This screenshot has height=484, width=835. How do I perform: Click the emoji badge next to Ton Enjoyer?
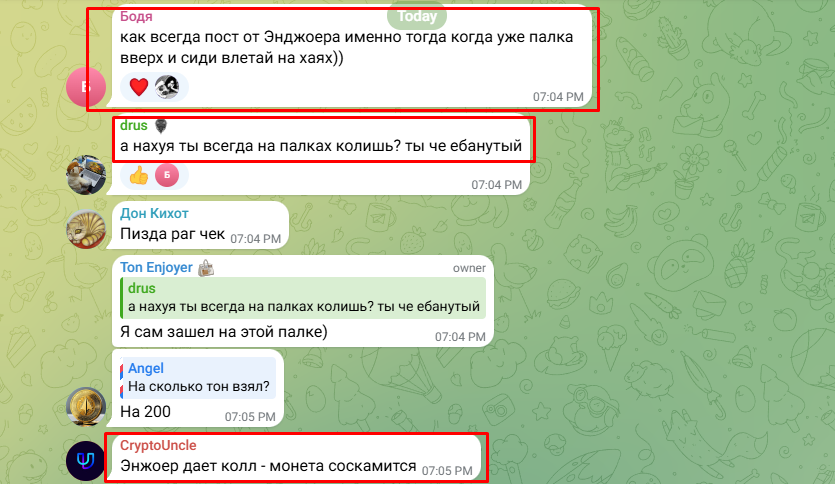pyautogui.click(x=206, y=268)
